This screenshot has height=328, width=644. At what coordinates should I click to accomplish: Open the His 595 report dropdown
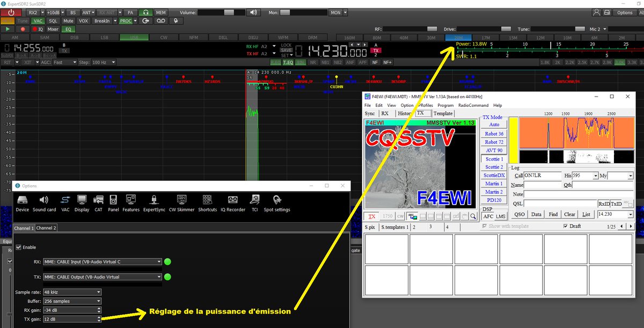pos(596,176)
